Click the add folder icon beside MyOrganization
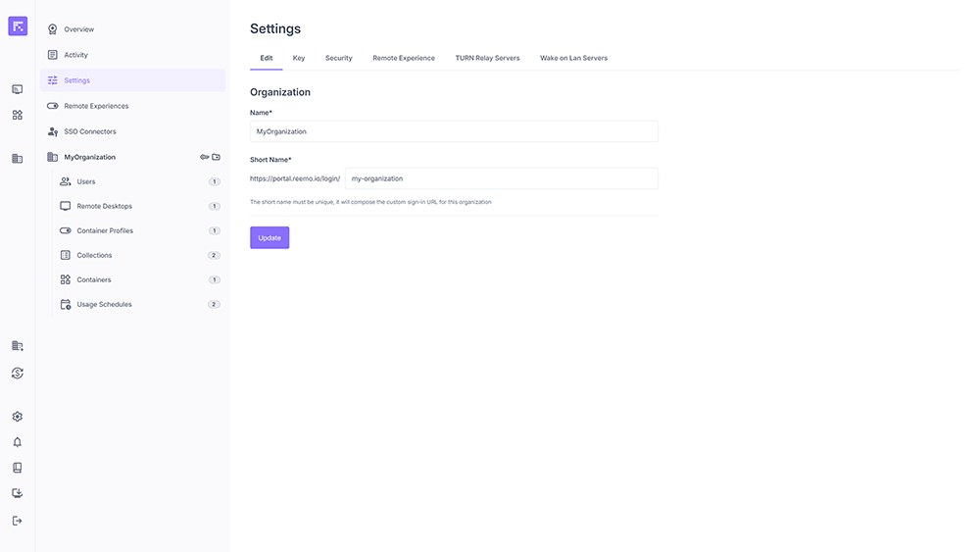Screen dimensions: 980x552 [217, 157]
